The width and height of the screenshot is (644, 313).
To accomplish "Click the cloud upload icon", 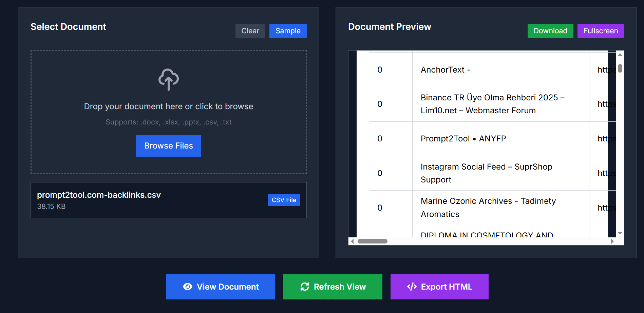I will (x=169, y=79).
